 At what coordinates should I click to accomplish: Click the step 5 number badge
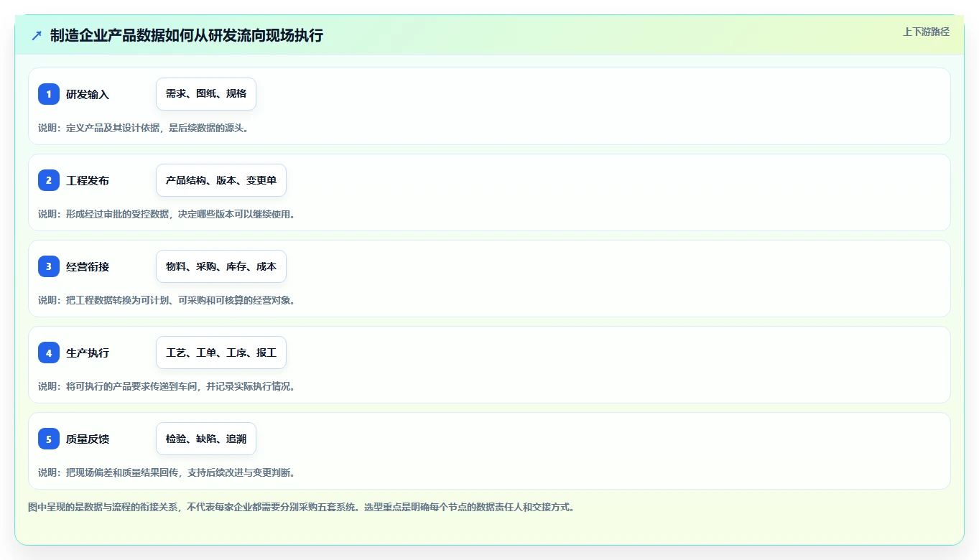[x=49, y=439]
